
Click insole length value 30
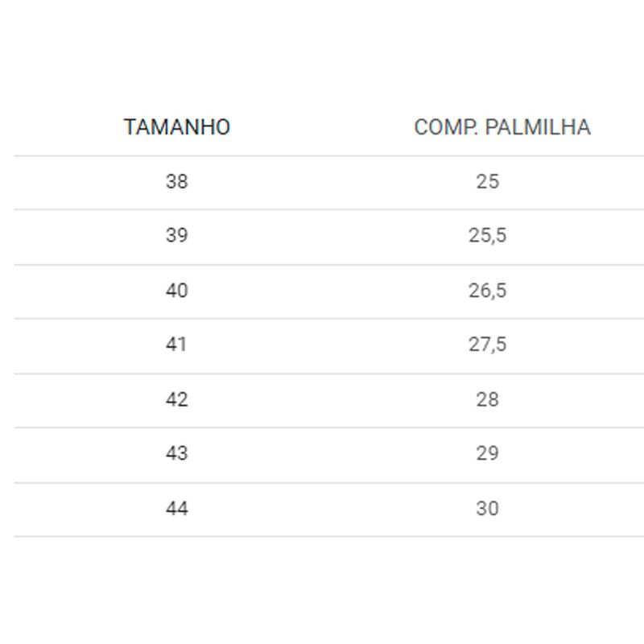(x=488, y=509)
